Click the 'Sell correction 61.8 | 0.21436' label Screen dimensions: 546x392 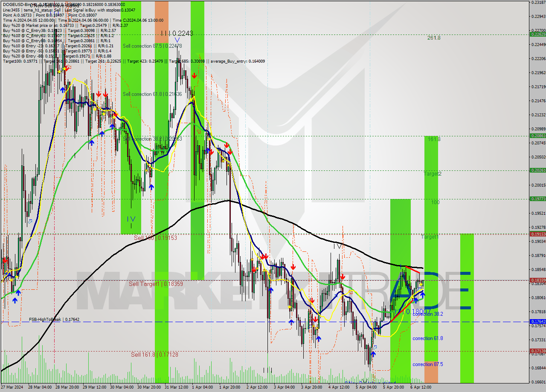(152, 94)
